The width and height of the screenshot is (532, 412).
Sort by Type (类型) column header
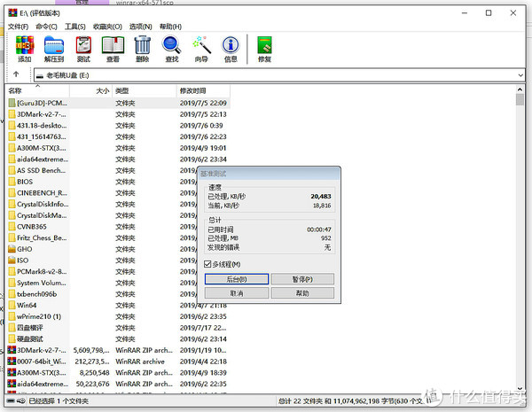(x=145, y=91)
